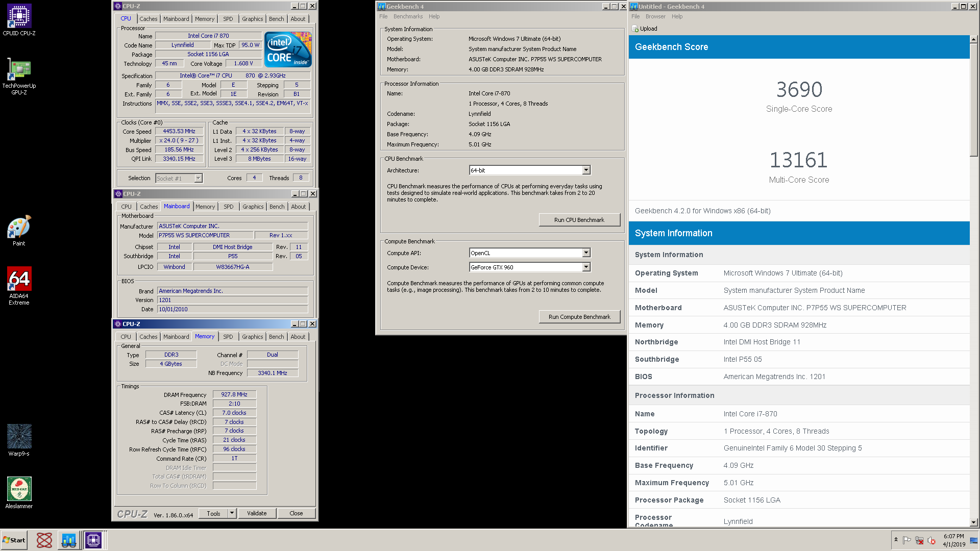Open the red knot app in the taskbar
This screenshot has height=551, width=980.
44,540
